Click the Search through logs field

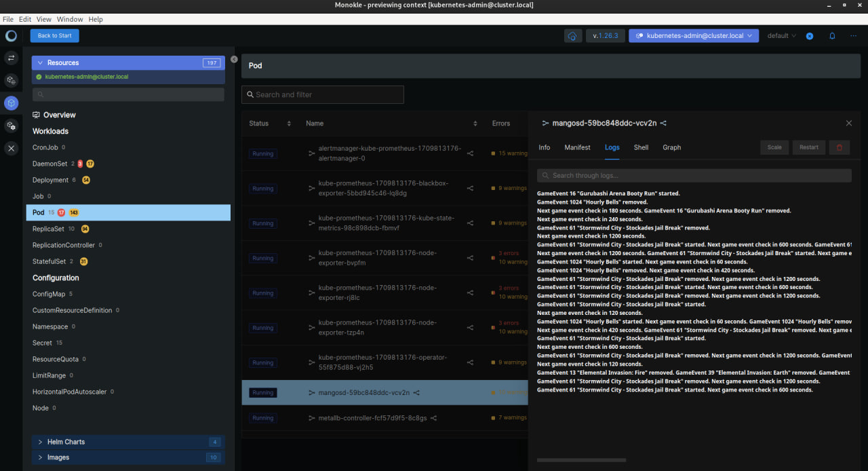[x=694, y=175]
